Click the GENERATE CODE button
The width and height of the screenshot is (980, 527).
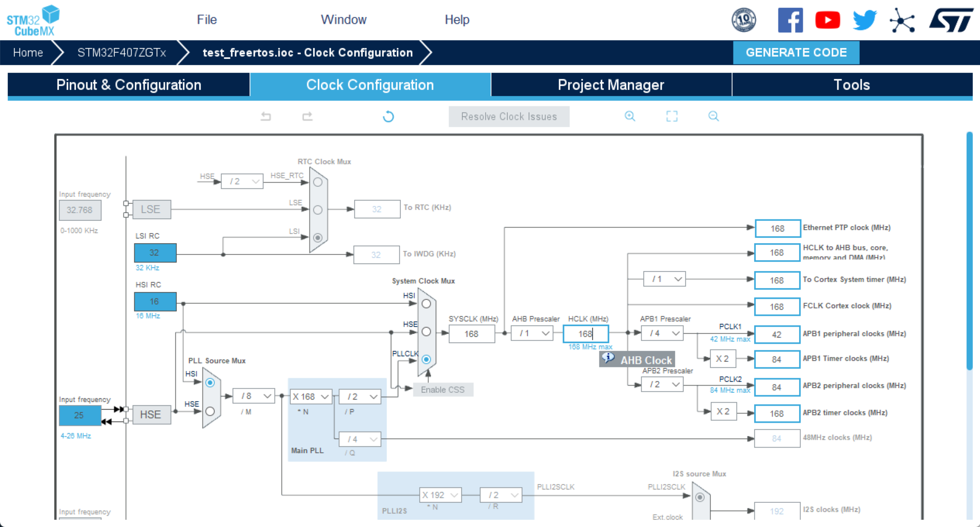click(x=796, y=53)
